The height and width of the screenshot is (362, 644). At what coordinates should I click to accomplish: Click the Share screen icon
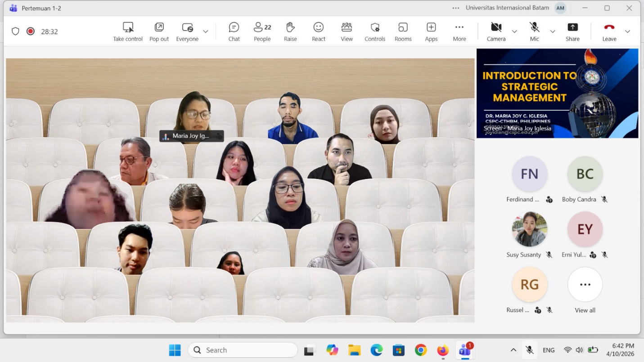coord(572,31)
